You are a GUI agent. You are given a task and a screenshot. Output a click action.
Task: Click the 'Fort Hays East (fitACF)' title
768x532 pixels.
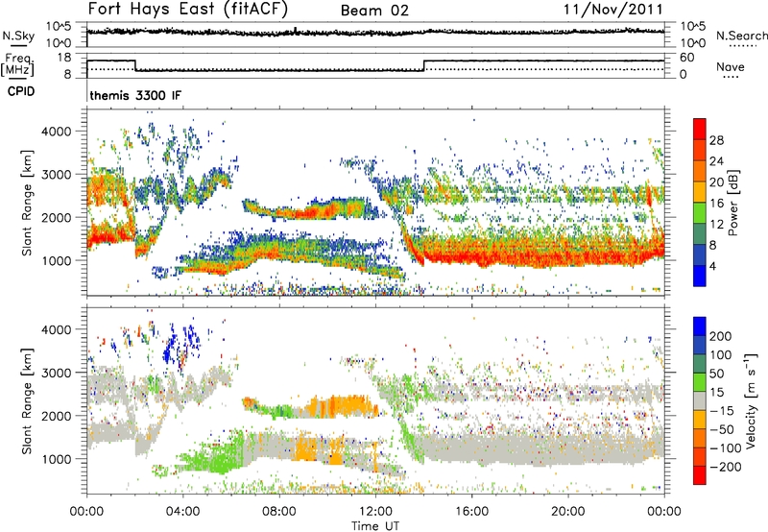tap(188, 10)
